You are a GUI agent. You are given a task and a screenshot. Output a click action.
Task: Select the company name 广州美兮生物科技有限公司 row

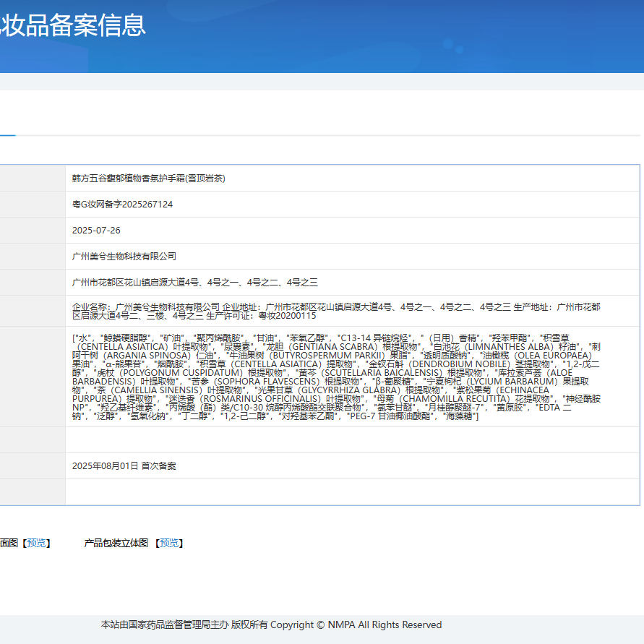point(124,257)
